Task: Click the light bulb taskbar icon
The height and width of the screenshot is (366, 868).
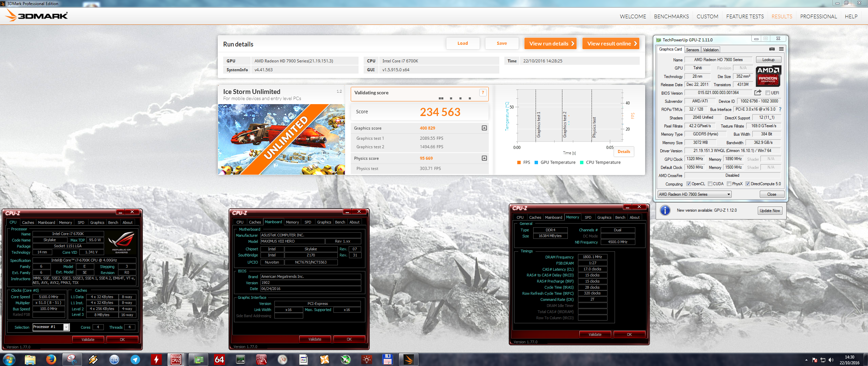Action: (x=367, y=360)
